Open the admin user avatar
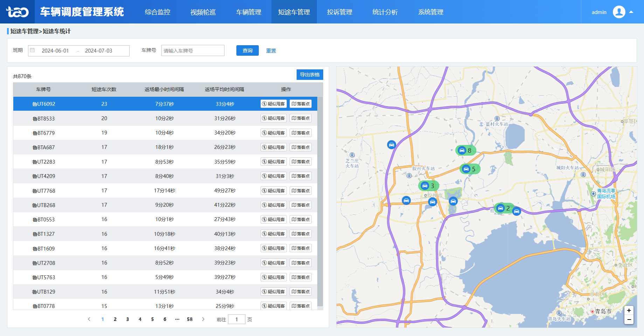Viewport: 644px width, 336px height. [619, 12]
